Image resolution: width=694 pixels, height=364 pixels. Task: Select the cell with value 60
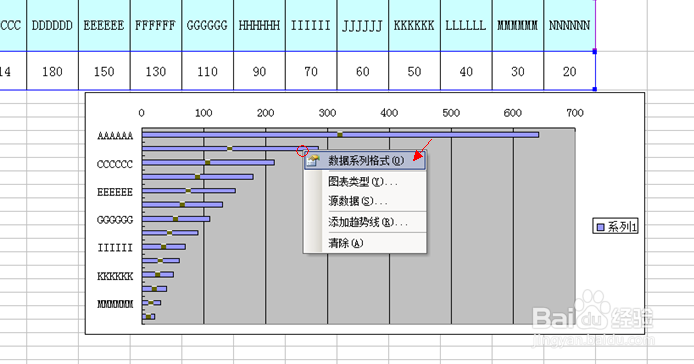[x=362, y=71]
